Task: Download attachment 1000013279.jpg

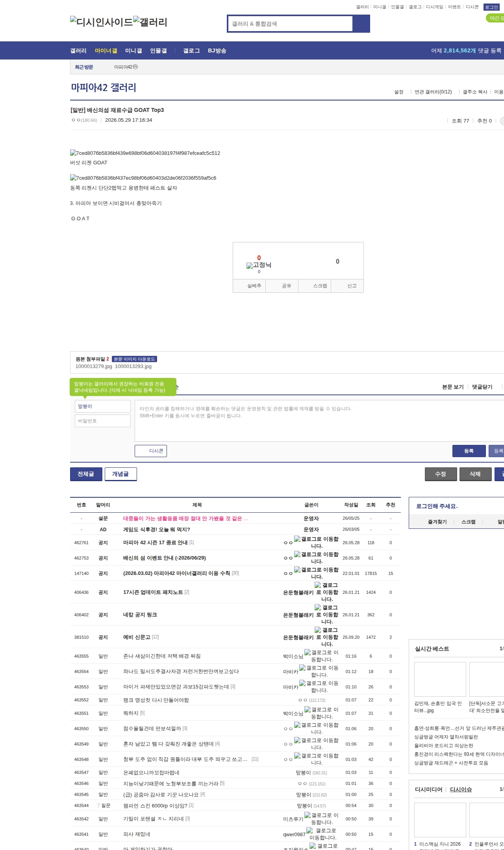Action: click(94, 366)
